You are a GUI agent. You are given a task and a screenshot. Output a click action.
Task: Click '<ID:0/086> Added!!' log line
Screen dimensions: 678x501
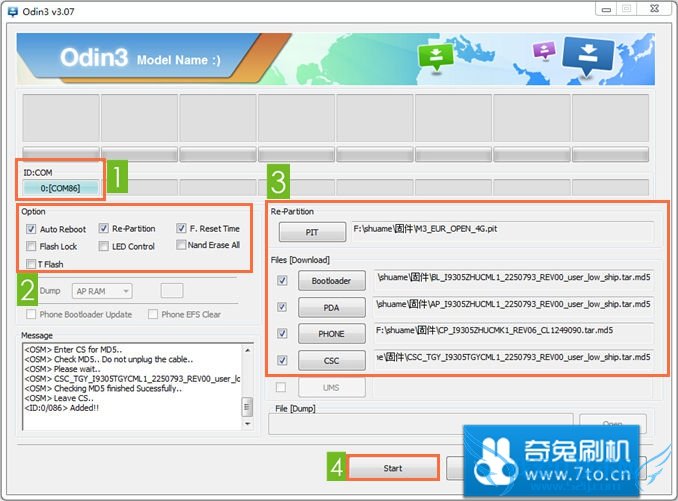tap(62, 408)
